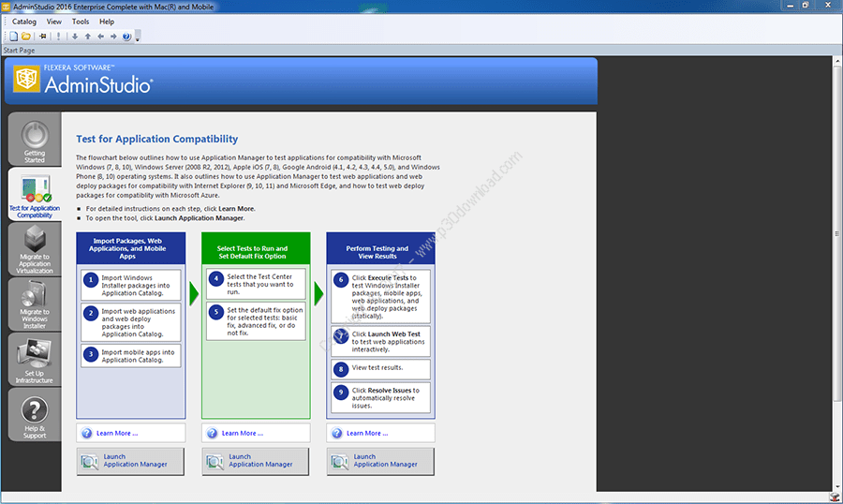The height and width of the screenshot is (504, 843).
Task: Click step 3 Import mobile apps box
Action: tap(130, 356)
